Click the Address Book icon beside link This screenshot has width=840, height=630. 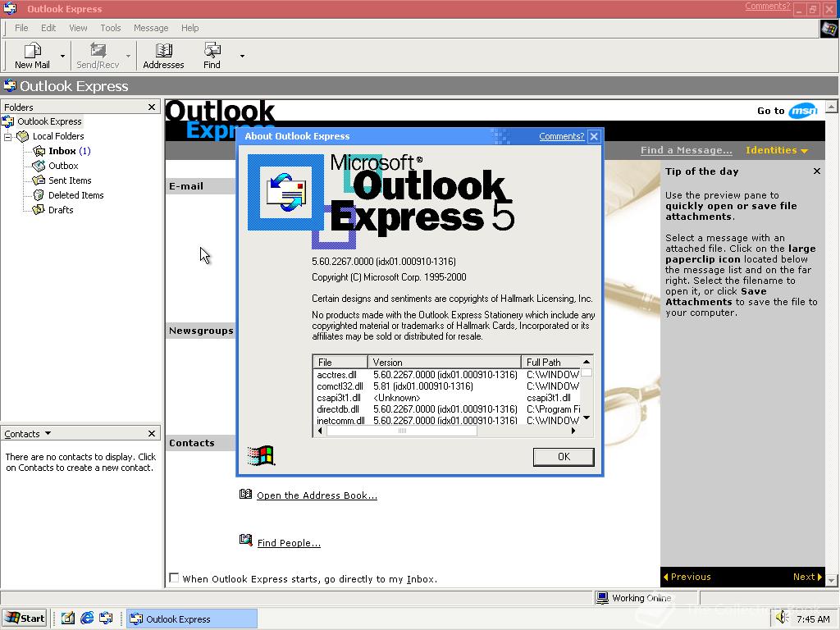tap(245, 494)
